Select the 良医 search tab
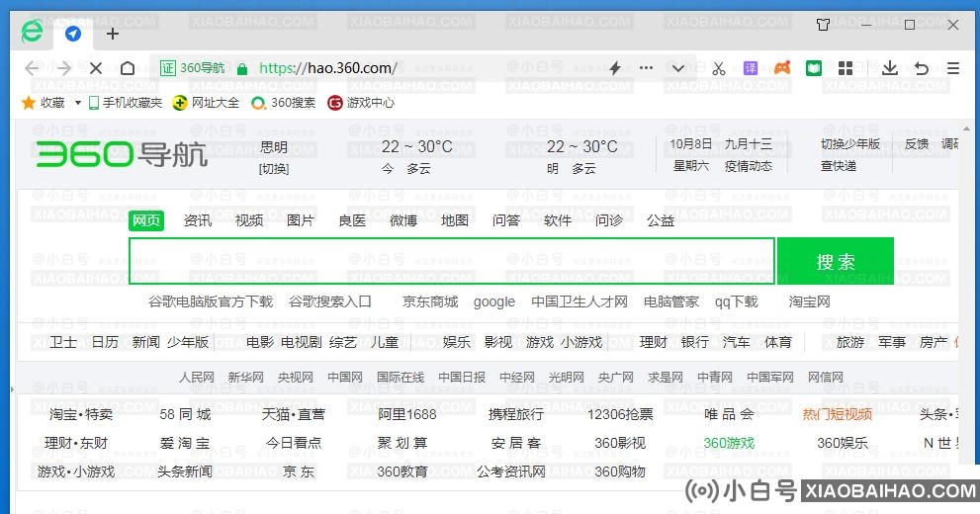Viewport: 980px width, 514px height. coord(352,220)
